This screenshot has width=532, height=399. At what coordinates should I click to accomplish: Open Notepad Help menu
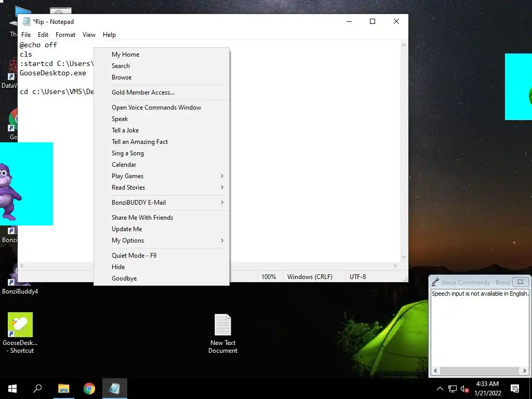point(109,35)
